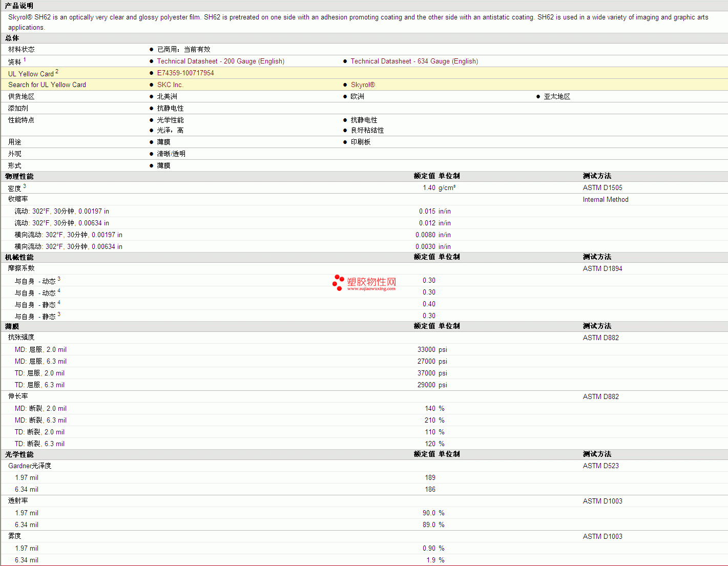Click the 伸长率 row label
The height and width of the screenshot is (566, 728).
pos(18,396)
